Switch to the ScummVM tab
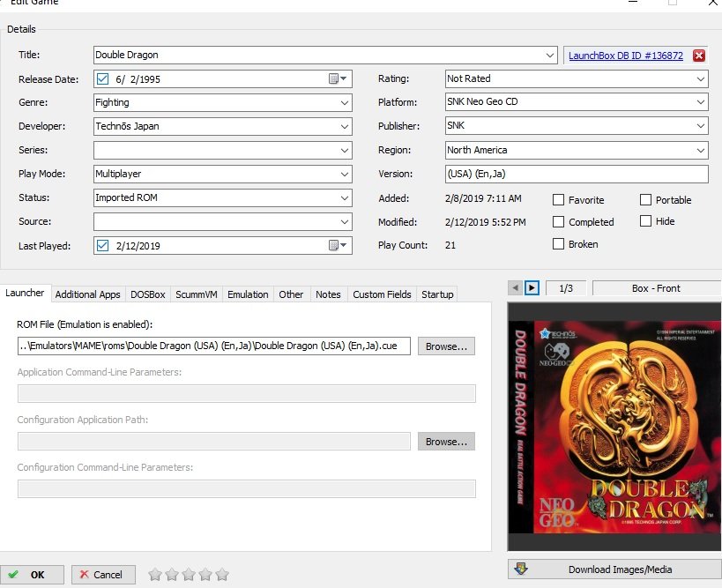 tap(197, 294)
